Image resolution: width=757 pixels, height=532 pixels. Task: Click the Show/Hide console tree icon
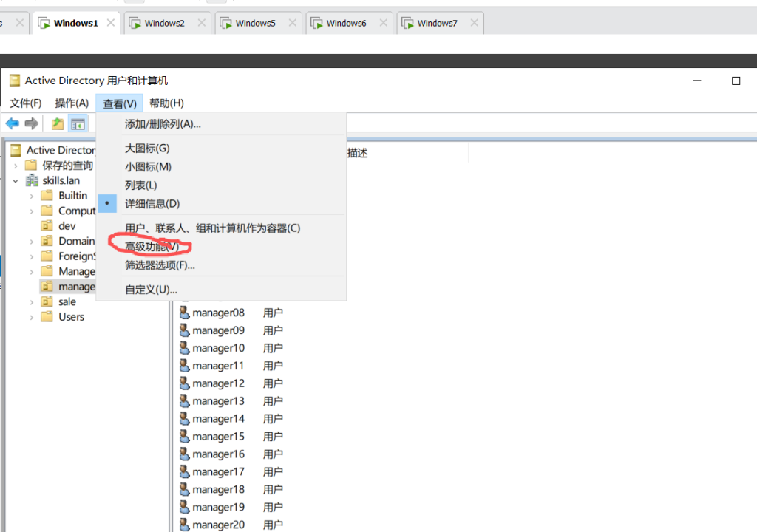tap(78, 123)
